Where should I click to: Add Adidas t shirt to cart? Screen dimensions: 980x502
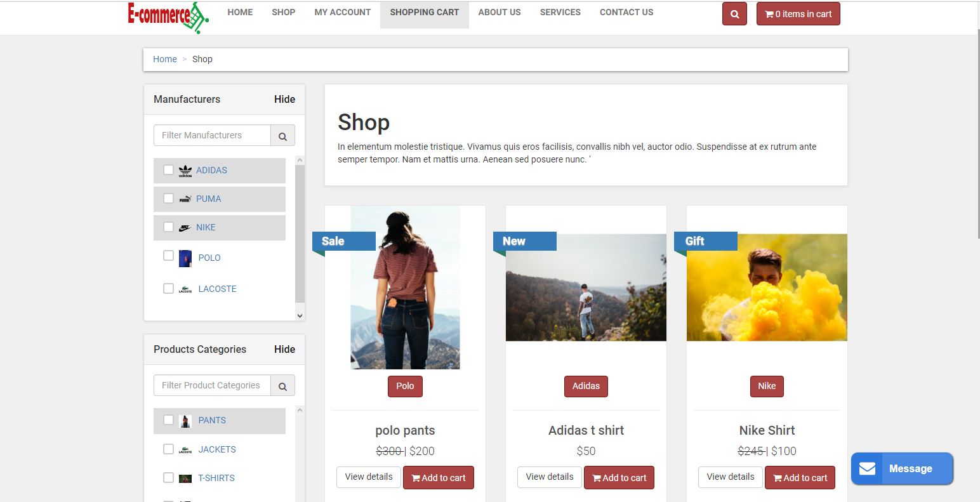click(x=619, y=478)
